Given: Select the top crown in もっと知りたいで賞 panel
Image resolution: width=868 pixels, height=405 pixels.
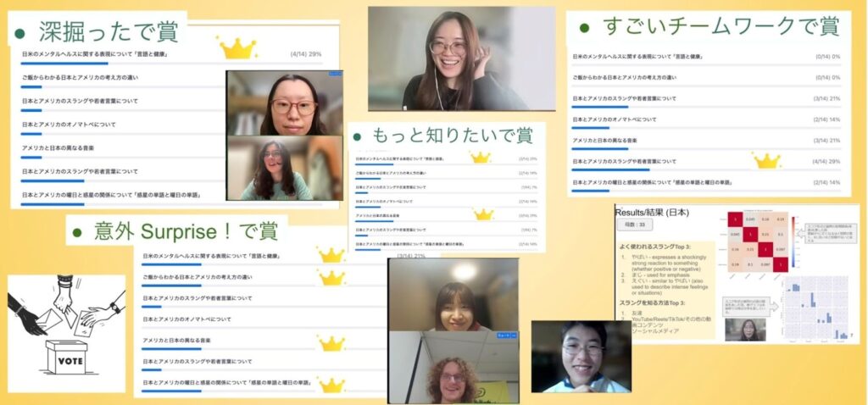Looking at the screenshot, I should 481,158.
